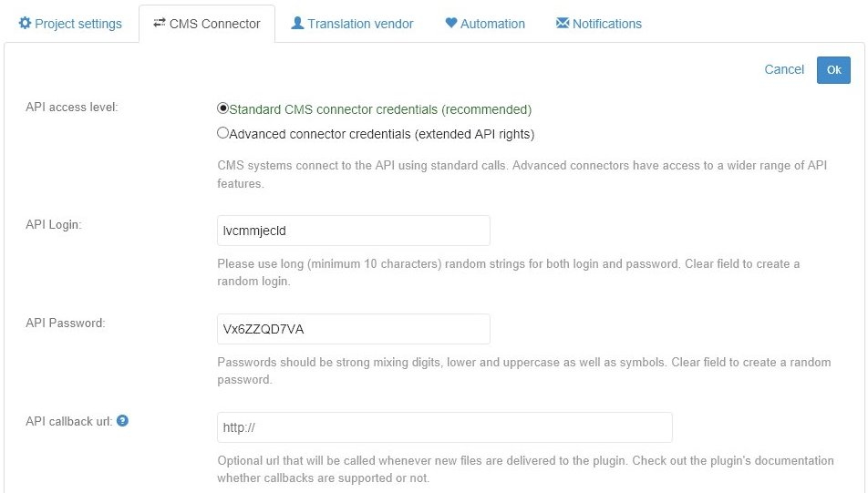This screenshot has height=493, width=868.
Task: Open the Notifications tab
Action: point(607,24)
